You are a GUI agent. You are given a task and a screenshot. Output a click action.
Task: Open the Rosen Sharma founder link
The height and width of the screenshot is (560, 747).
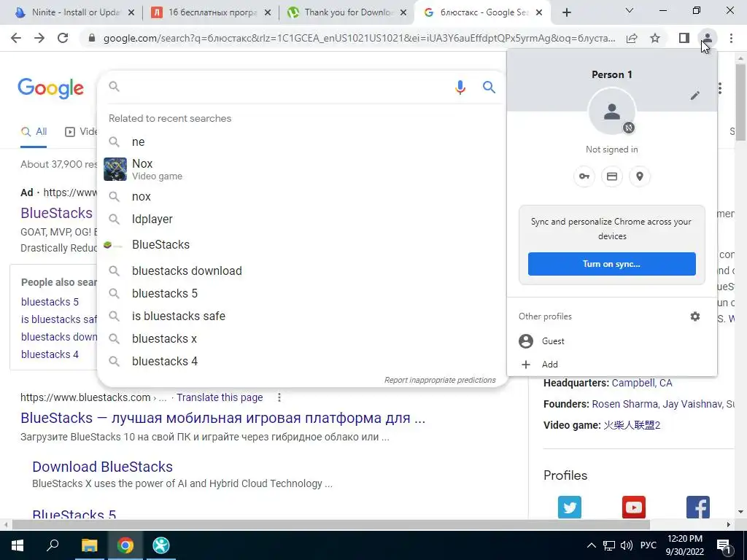coord(624,404)
